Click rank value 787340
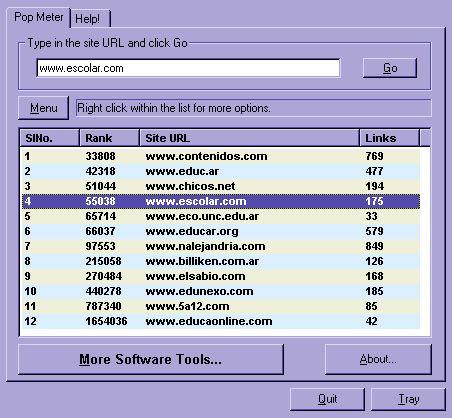The image size is (452, 418). click(x=103, y=306)
